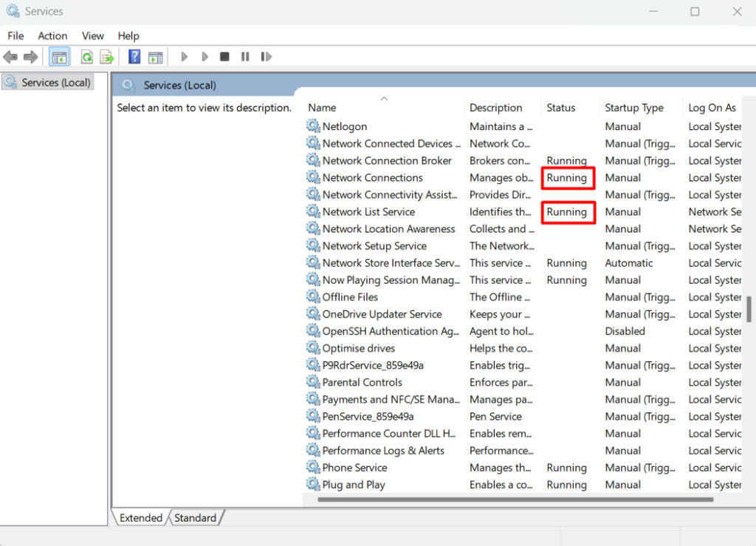Screen dimensions: 756x546
Task: Sort services by clicking the Name column header
Action: (322, 107)
